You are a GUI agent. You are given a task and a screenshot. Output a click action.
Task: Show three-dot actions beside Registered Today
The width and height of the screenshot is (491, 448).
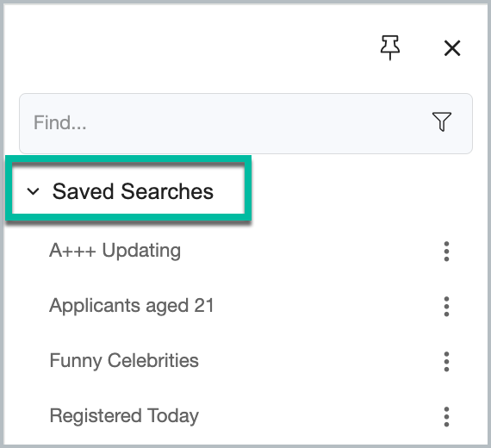446,417
